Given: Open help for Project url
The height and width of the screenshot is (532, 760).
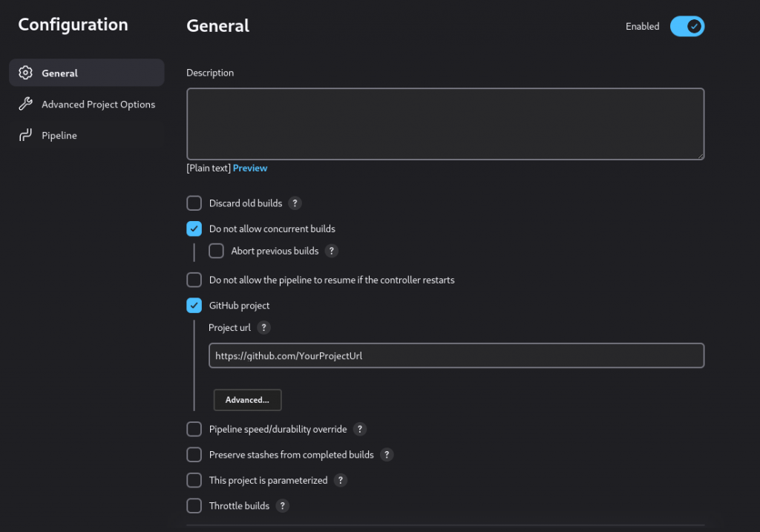Looking at the screenshot, I should point(263,327).
